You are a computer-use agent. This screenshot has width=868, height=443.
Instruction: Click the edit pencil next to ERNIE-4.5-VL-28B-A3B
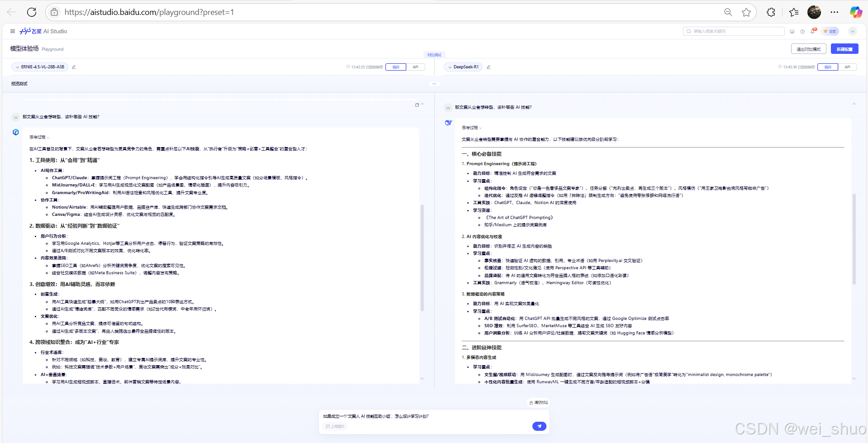point(74,67)
